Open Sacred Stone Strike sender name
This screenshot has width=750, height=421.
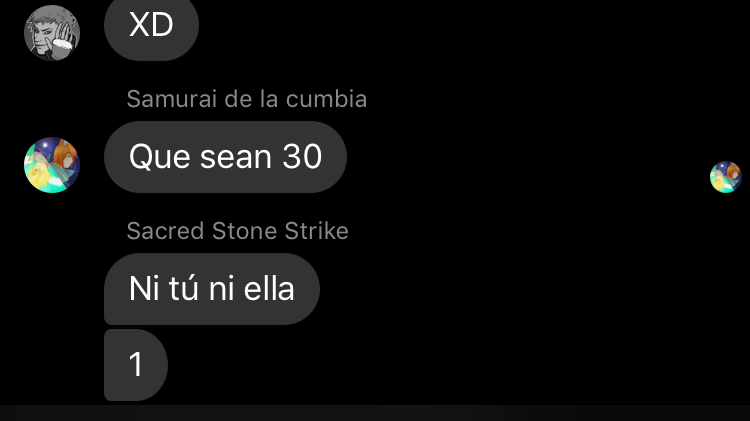tap(237, 231)
